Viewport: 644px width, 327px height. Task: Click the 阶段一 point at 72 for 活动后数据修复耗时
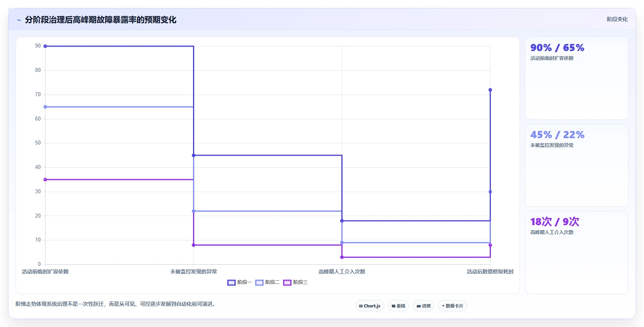[490, 90]
